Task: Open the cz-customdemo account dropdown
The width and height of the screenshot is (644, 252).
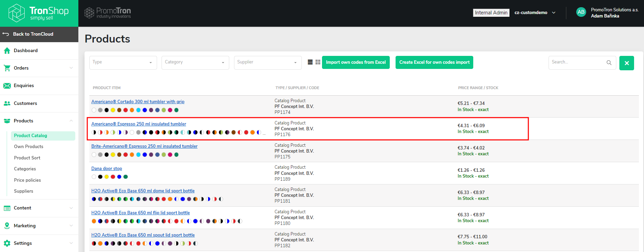Action: click(535, 13)
